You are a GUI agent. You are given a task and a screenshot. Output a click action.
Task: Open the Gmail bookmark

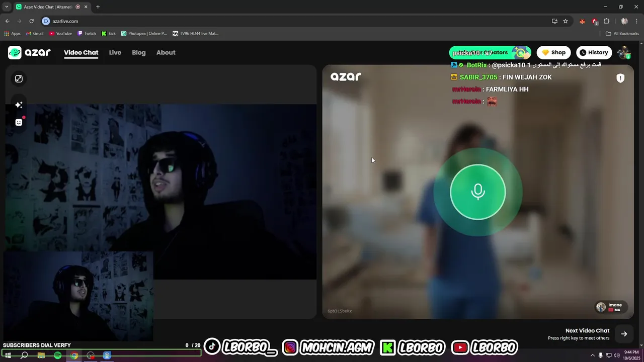pyautogui.click(x=35, y=34)
